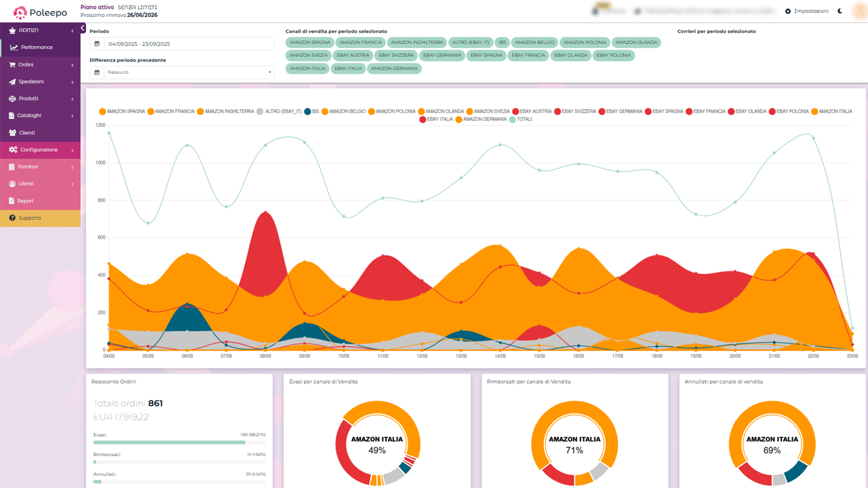Expand the Utenti submenu chevron

pyautogui.click(x=73, y=184)
